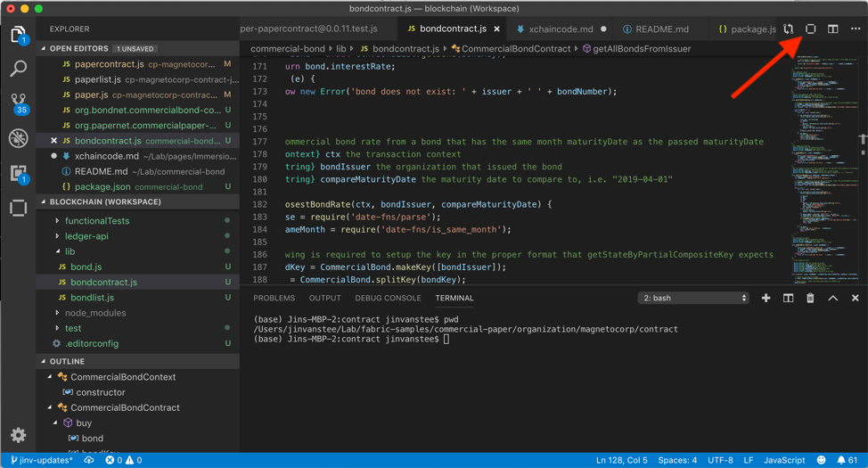
Task: Change language mode via JavaScript indicator
Action: (784, 460)
